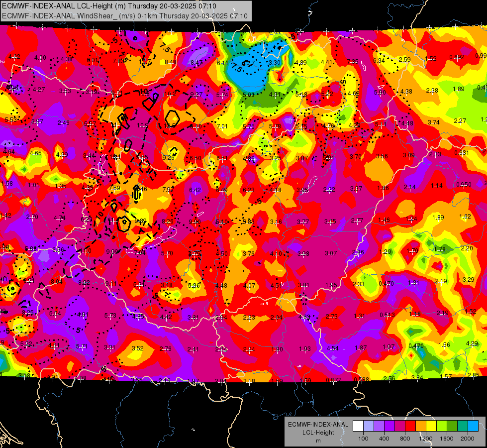The height and width of the screenshot is (448, 487).
Task: Click legend label 'ECMWF-INDEX-ANAL'
Action: pos(318,425)
